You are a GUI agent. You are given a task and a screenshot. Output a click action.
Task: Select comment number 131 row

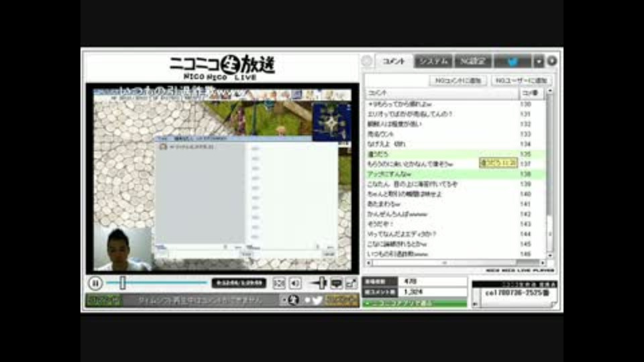tap(455, 114)
